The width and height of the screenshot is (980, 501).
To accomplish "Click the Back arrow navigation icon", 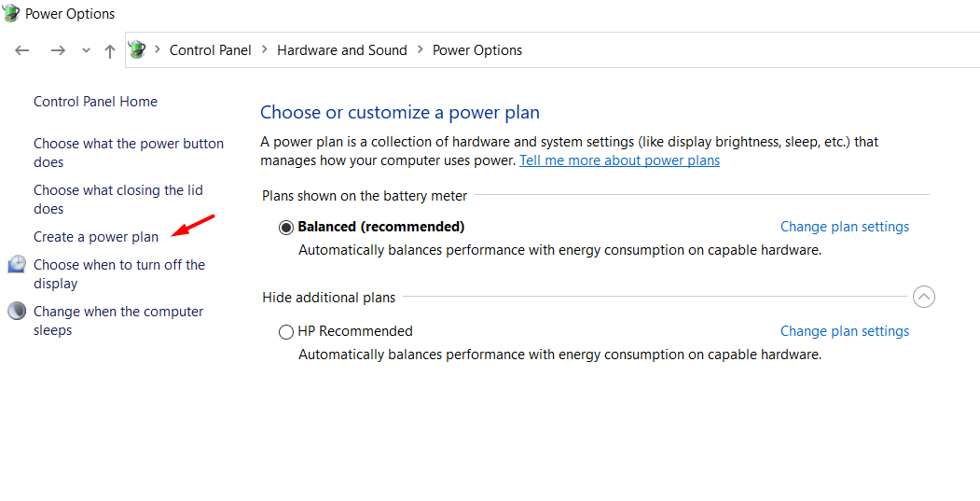I will point(22,50).
